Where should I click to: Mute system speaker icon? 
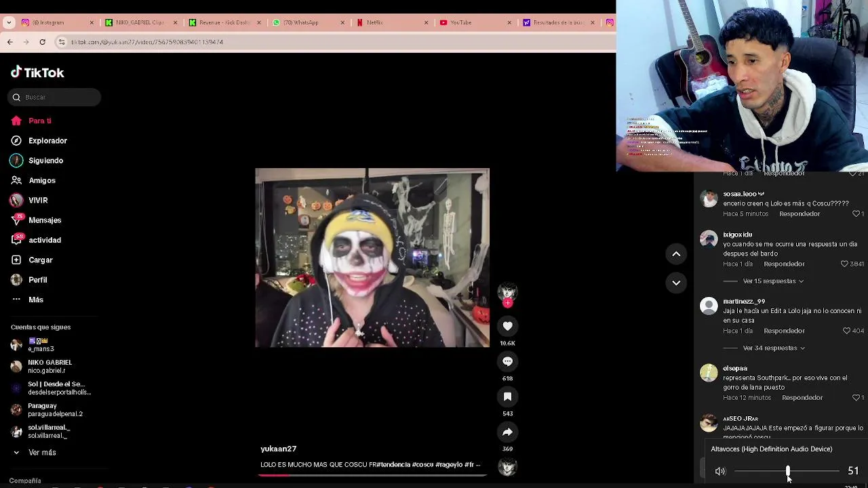[720, 471]
